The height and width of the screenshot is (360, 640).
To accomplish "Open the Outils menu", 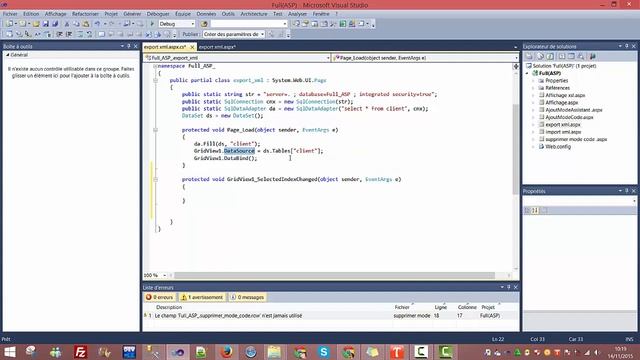I will pyautogui.click(x=228, y=14).
